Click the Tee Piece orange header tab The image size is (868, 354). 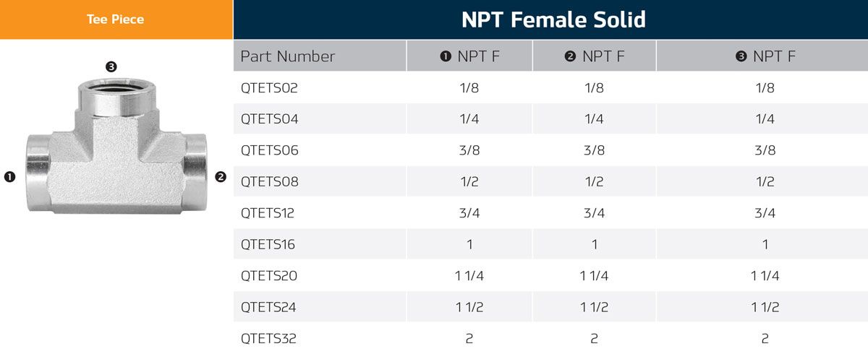[116, 20]
